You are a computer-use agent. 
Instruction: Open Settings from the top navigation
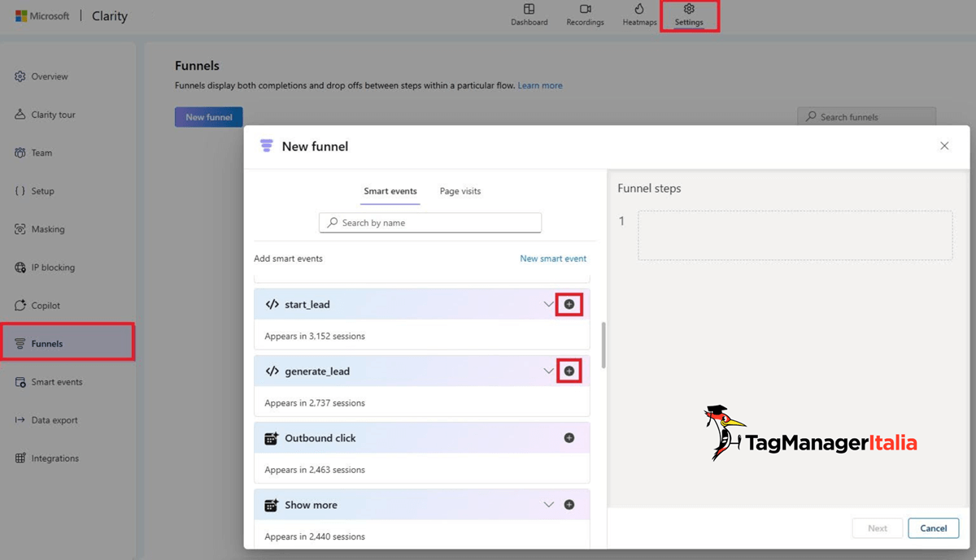click(x=689, y=15)
